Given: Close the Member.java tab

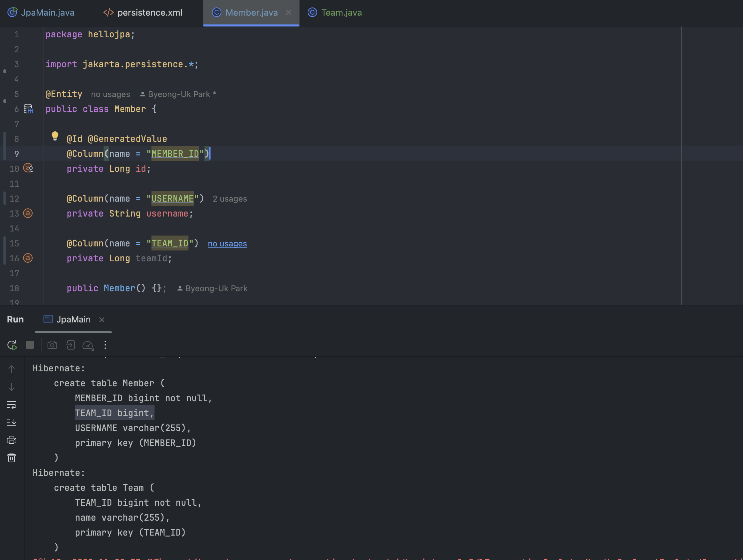Looking at the screenshot, I should (289, 13).
